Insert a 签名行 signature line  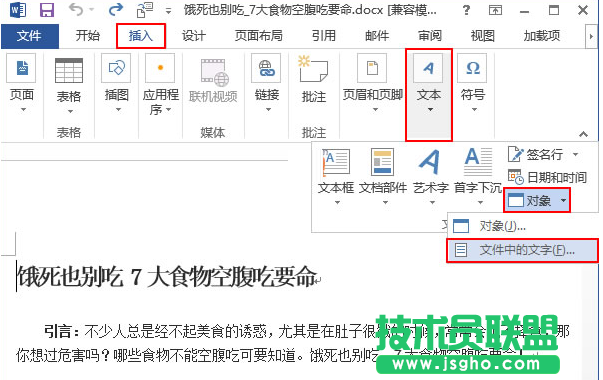click(535, 155)
